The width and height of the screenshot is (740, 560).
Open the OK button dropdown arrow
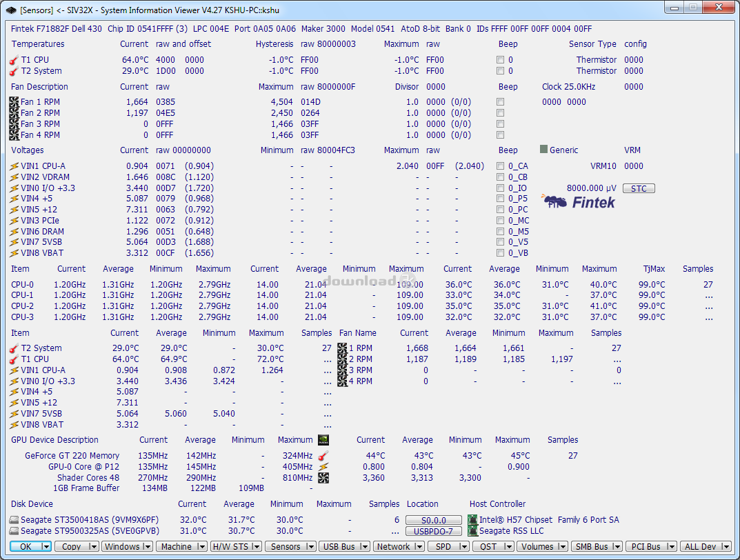46,546
